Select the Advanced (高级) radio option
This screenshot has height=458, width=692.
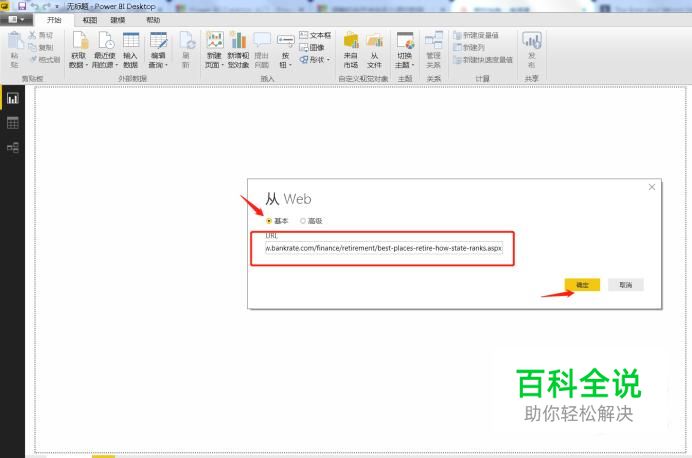[x=303, y=221]
